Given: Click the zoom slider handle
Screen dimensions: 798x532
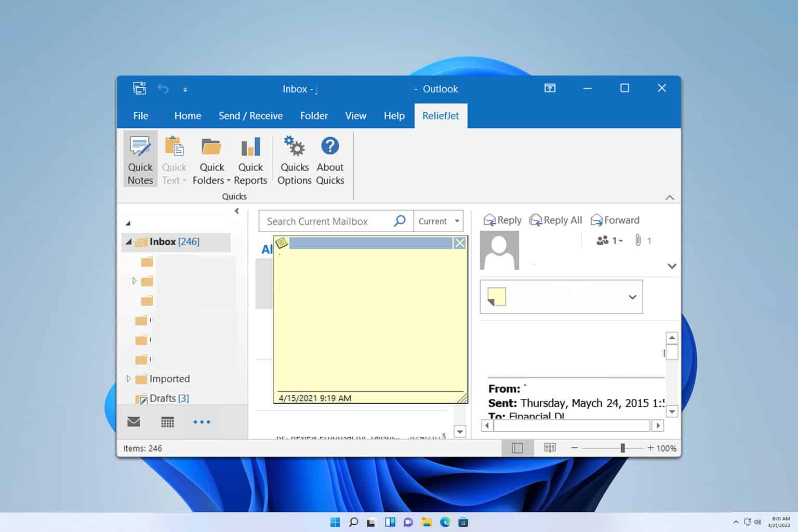Looking at the screenshot, I should coord(622,448).
